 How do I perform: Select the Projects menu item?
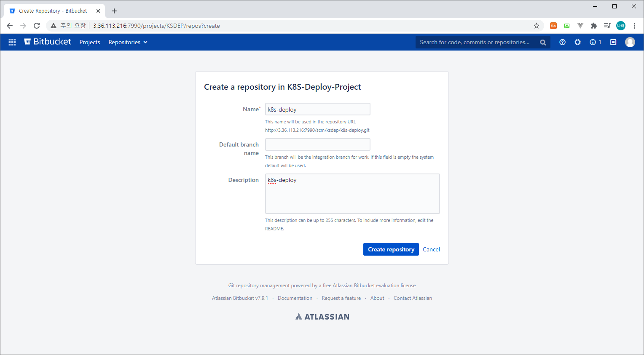pos(89,42)
